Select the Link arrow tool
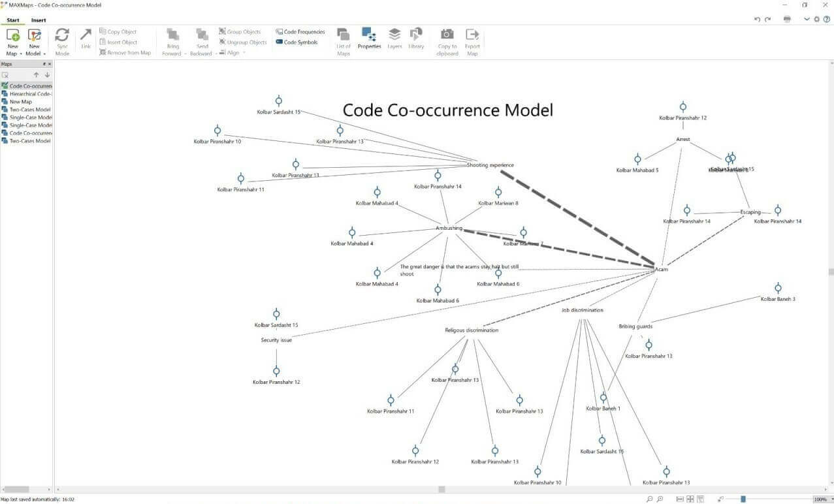The height and width of the screenshot is (504, 834). click(x=86, y=35)
